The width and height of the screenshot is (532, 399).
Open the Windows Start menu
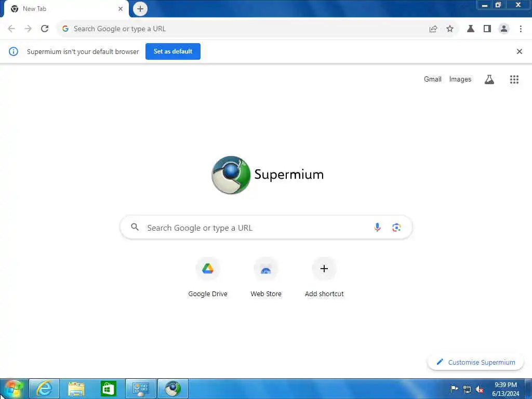14,389
